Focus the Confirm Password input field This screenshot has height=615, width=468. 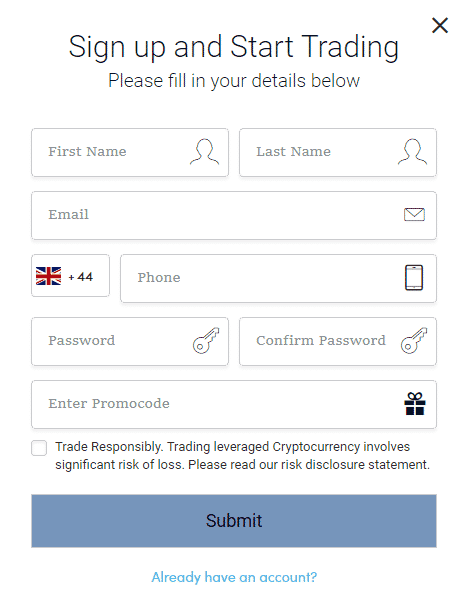coord(338,341)
